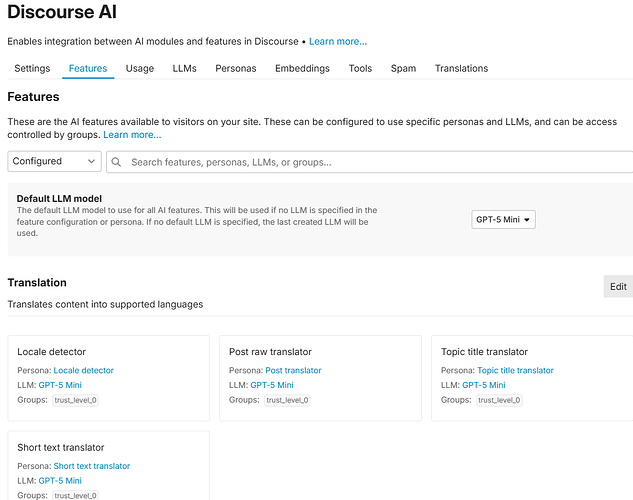Click the Topic title translator card title
633x500 pixels.
click(x=484, y=352)
